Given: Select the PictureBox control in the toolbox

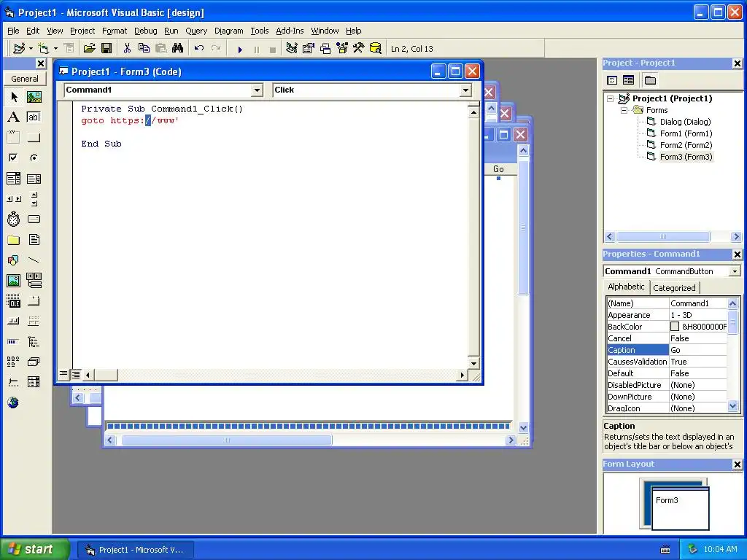Looking at the screenshot, I should (34, 97).
